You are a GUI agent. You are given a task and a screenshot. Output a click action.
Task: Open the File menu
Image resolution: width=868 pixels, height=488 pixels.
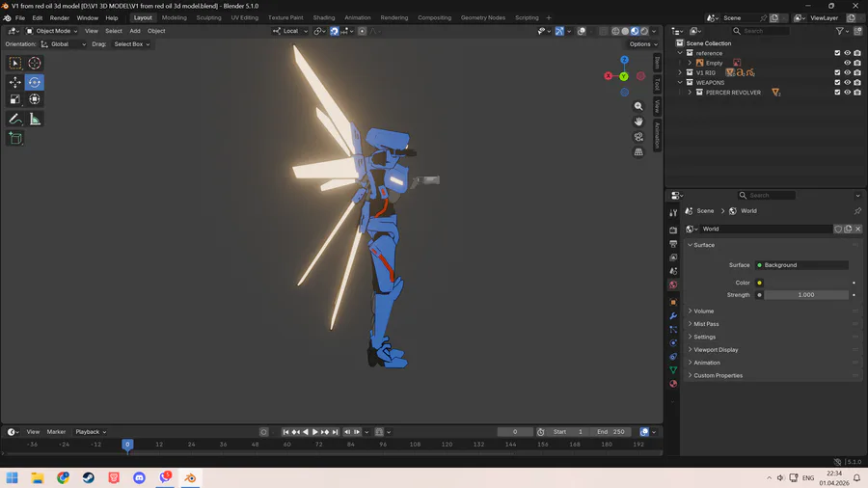coord(20,17)
